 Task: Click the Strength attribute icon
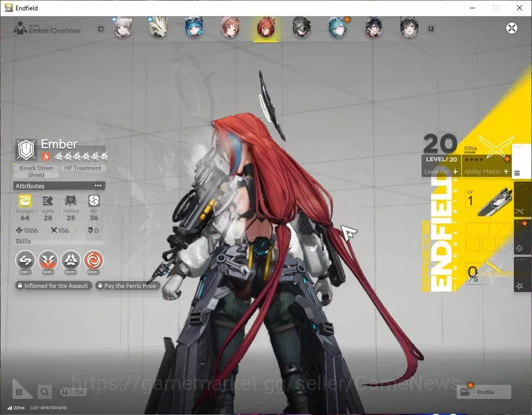coord(25,201)
